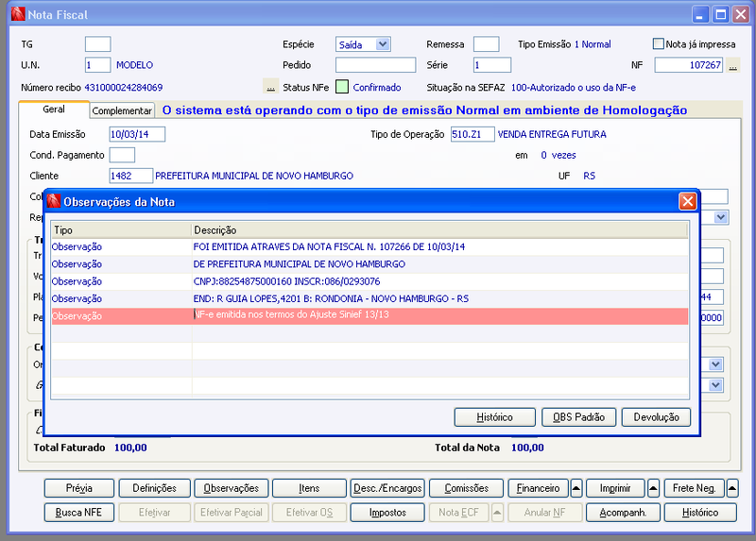This screenshot has height=541, width=756.
Task: Expand the Espécie Saída dropdown
Action: click(383, 44)
